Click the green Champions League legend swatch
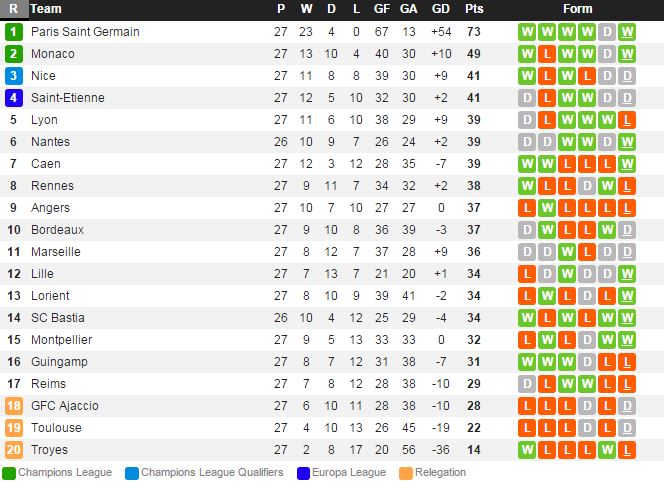This screenshot has height=497, width=664. pyautogui.click(x=9, y=473)
